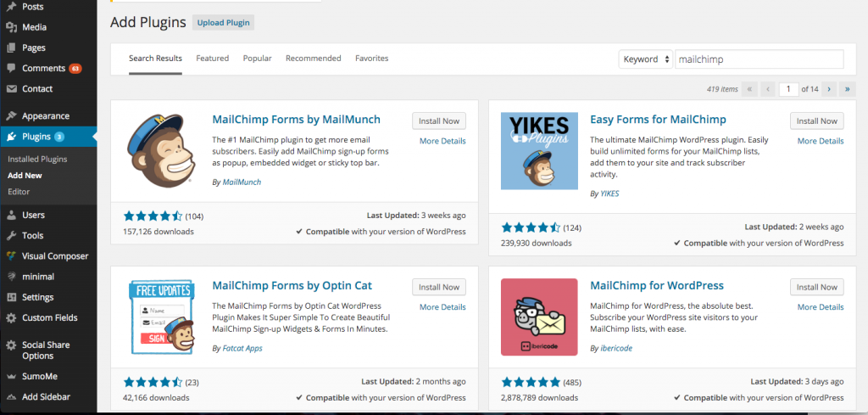Install MailChimp Forms by Optin Cat

point(439,287)
